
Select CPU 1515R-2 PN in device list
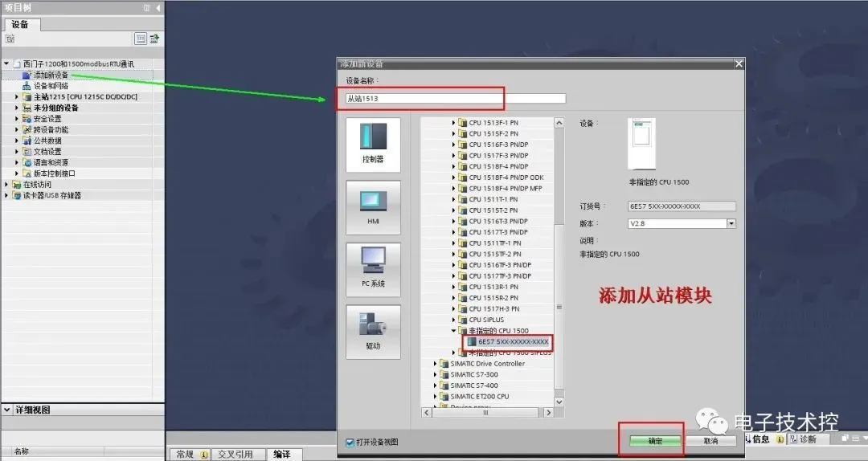point(493,298)
